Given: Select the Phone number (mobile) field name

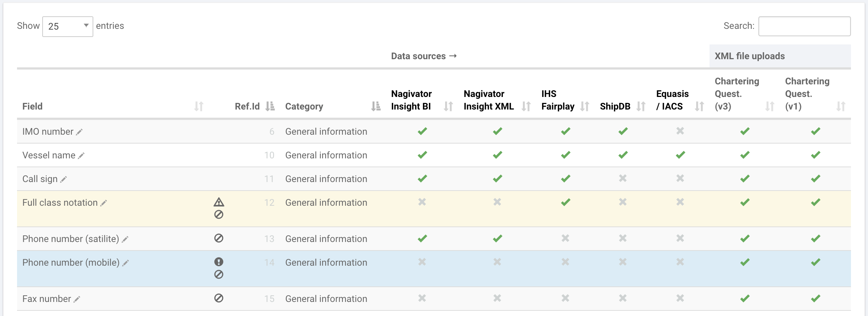Looking at the screenshot, I should click(71, 263).
